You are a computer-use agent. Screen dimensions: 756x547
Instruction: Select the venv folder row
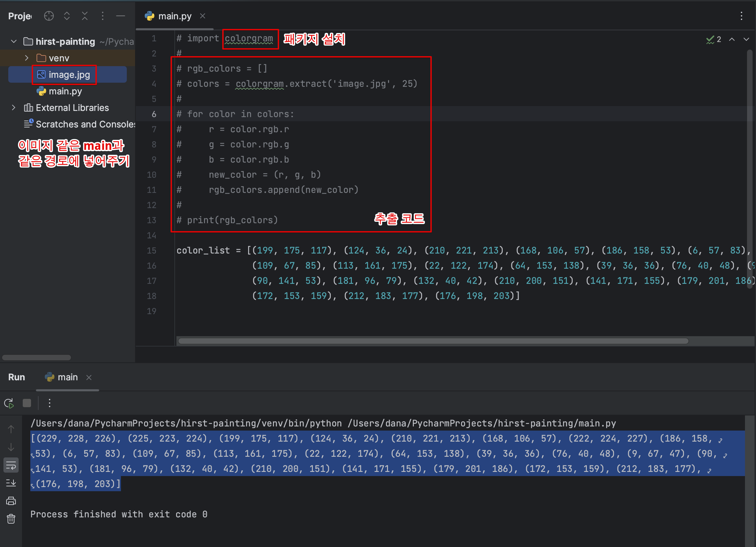68,58
